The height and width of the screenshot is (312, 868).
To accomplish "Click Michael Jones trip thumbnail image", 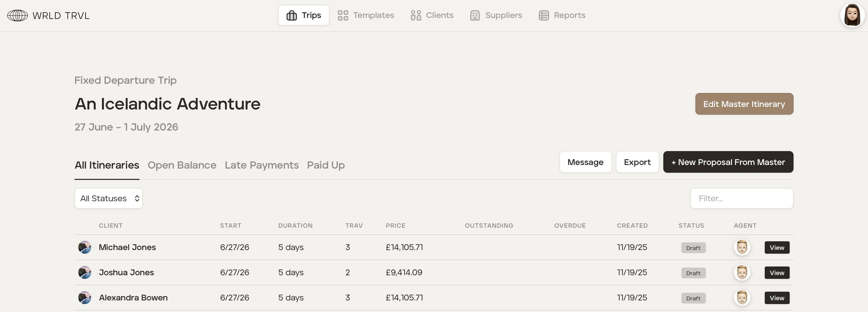I will (x=84, y=247).
